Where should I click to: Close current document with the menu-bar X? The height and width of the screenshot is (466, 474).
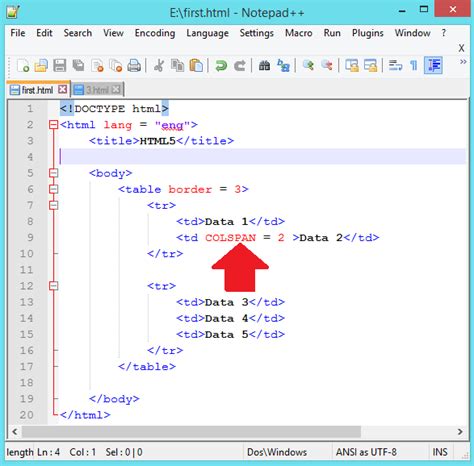click(x=461, y=48)
